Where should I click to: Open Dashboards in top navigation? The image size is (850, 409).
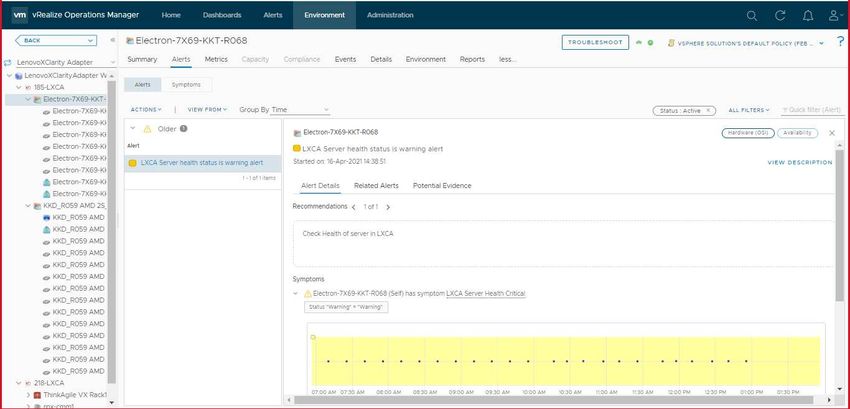(222, 15)
